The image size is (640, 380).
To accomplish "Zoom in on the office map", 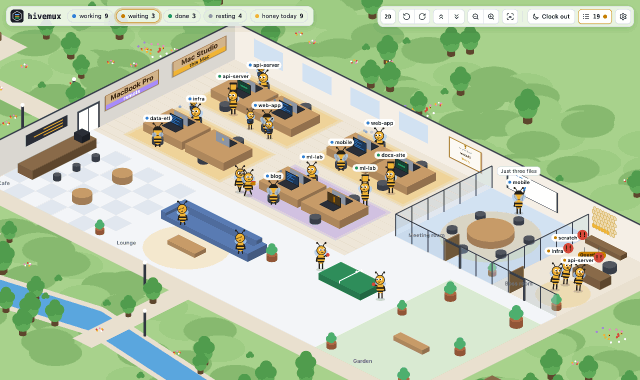I will tap(491, 17).
